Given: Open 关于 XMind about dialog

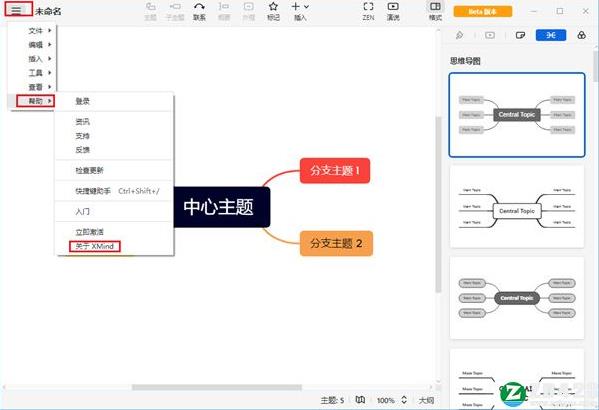Looking at the screenshot, I should click(115, 246).
